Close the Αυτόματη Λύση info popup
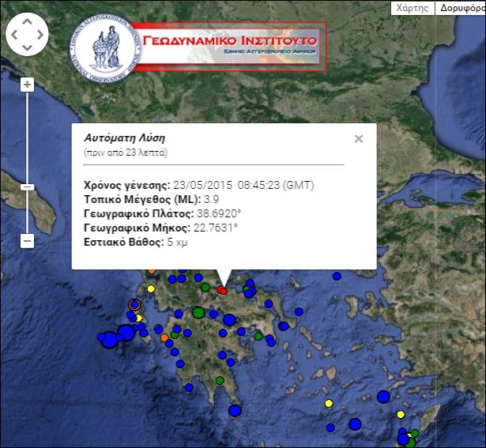486x448 pixels. (359, 138)
